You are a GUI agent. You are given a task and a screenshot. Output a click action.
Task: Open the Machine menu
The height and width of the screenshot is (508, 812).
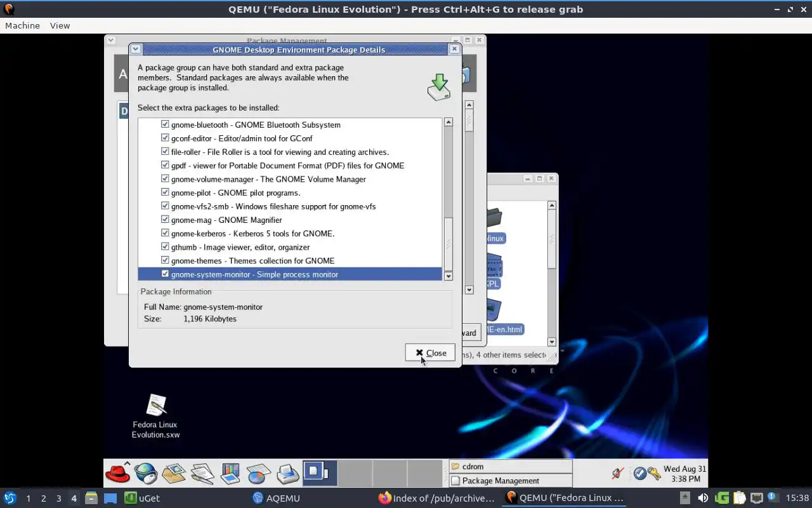[22, 25]
